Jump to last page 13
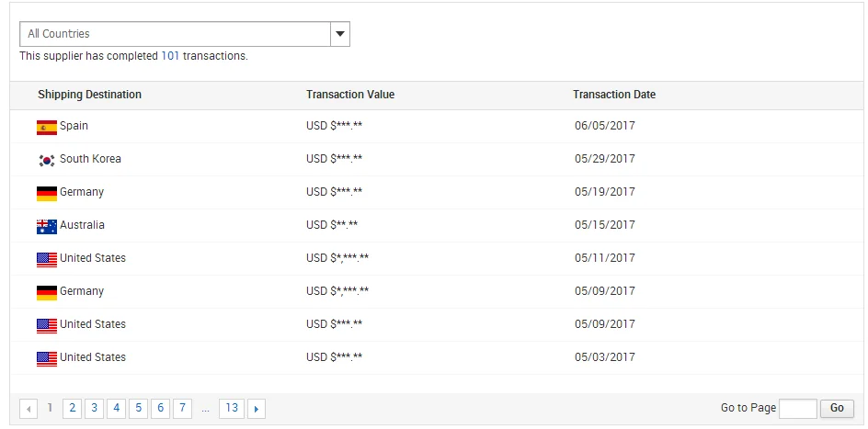The width and height of the screenshot is (868, 429). (x=231, y=408)
